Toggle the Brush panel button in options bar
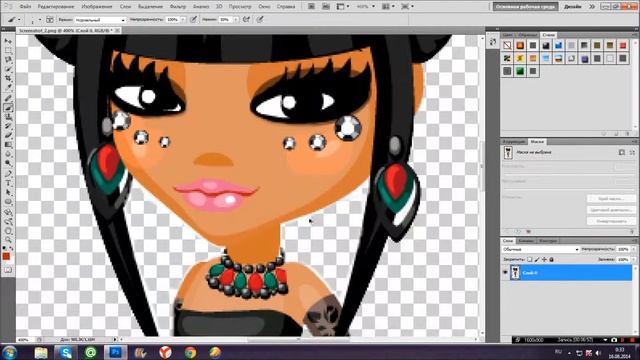 click(x=50, y=20)
